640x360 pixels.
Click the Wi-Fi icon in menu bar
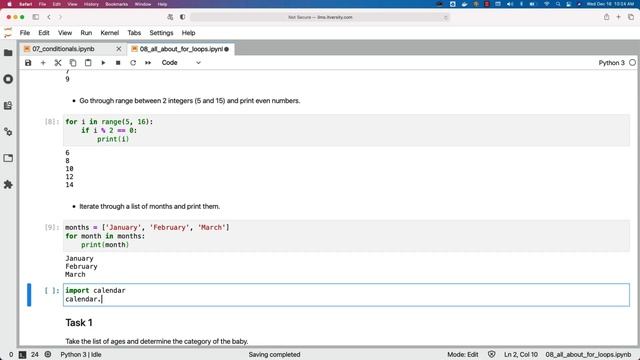click(x=546, y=4)
